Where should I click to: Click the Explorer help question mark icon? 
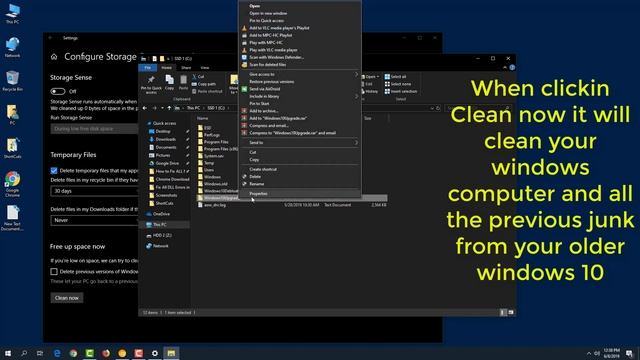[512, 68]
